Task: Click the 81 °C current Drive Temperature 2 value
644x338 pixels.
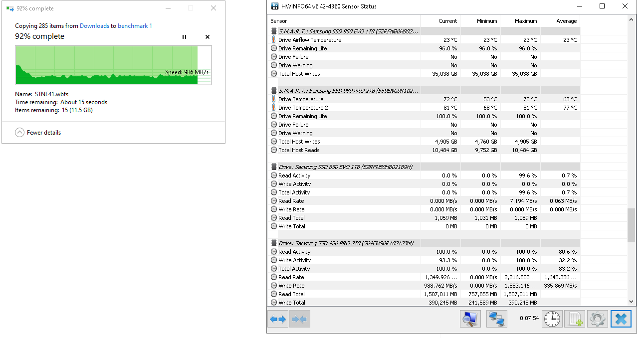Action: coord(450,108)
